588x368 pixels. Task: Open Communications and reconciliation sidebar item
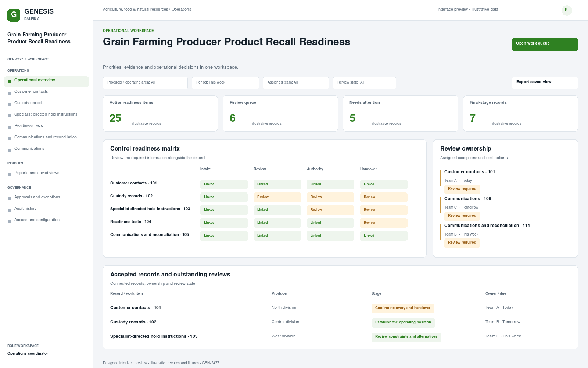[46, 137]
